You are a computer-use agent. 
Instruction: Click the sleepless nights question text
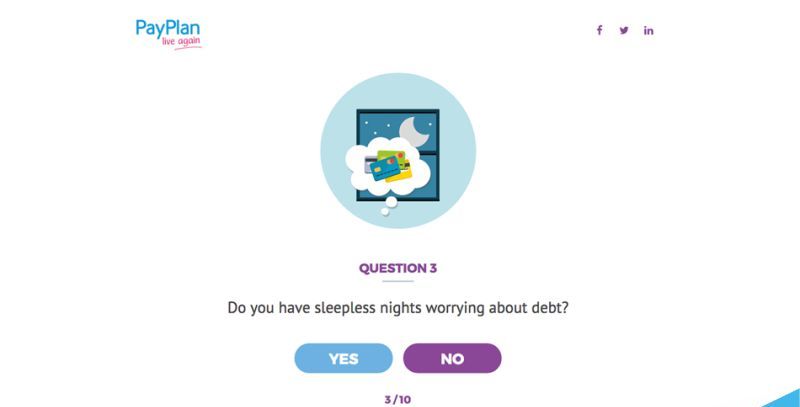click(398, 308)
